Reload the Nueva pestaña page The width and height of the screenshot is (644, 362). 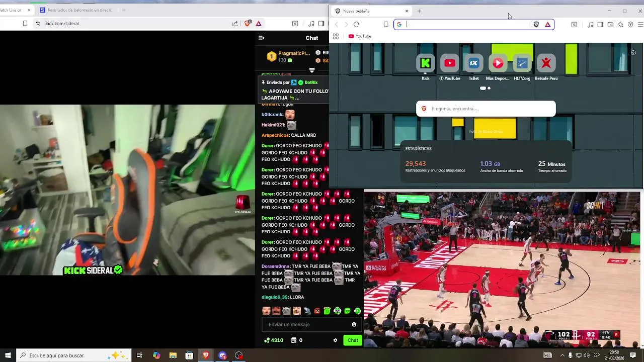tap(356, 24)
